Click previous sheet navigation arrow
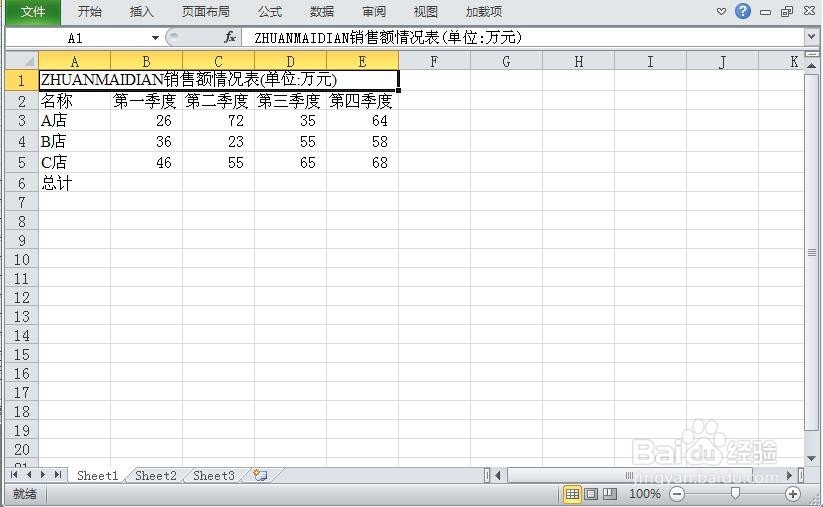 tap(29, 475)
